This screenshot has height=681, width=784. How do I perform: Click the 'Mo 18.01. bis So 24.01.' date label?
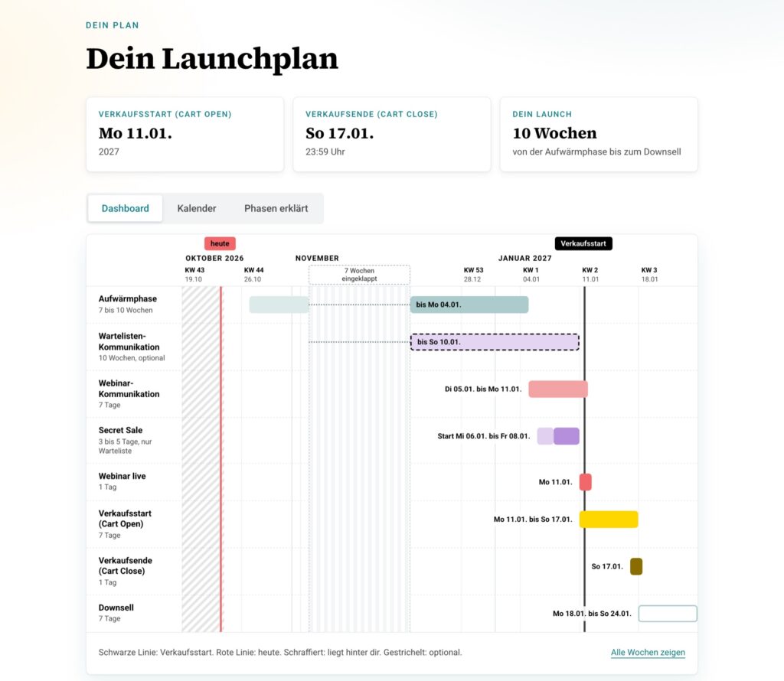[x=592, y=614]
